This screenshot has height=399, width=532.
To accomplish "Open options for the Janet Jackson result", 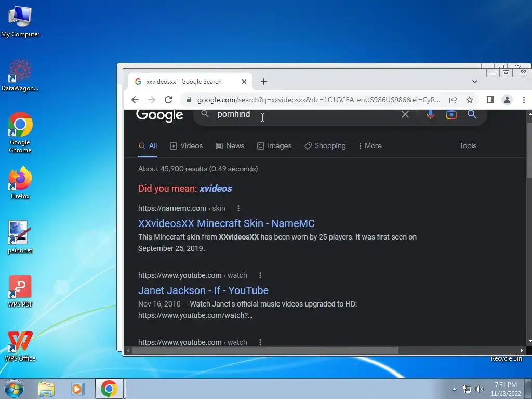I will (260, 275).
